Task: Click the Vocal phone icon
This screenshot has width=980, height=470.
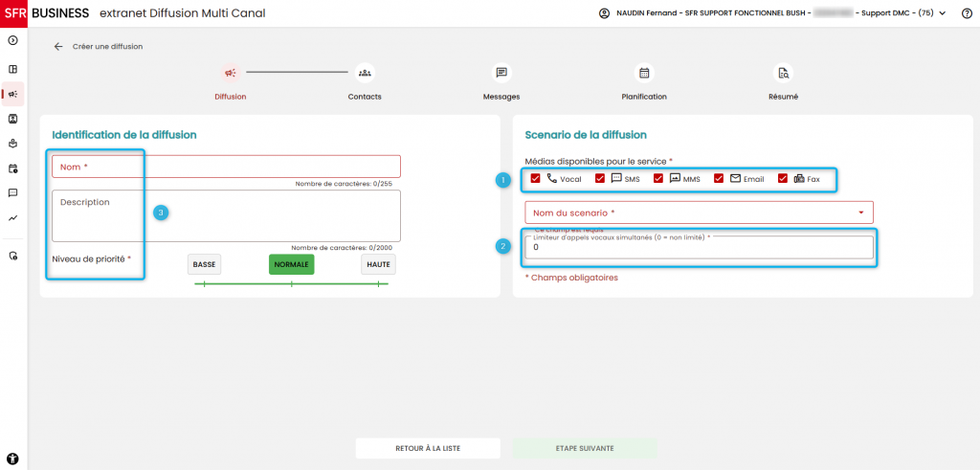Action: coord(551,178)
